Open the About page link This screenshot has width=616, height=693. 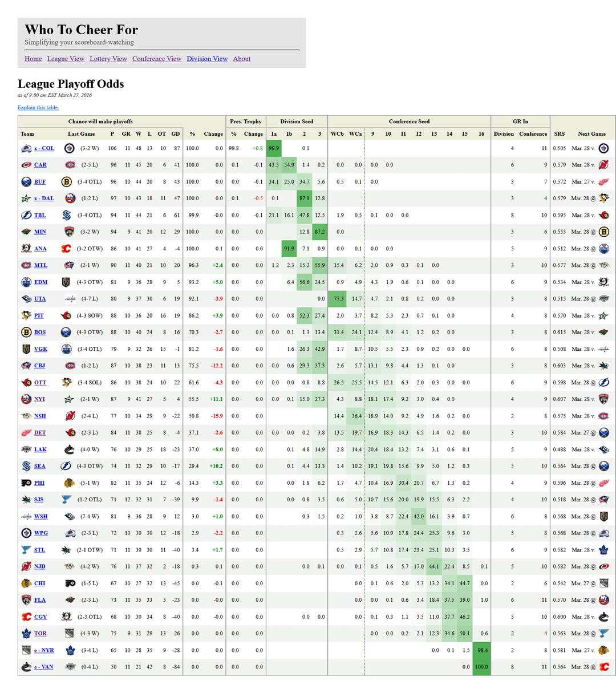pos(242,59)
